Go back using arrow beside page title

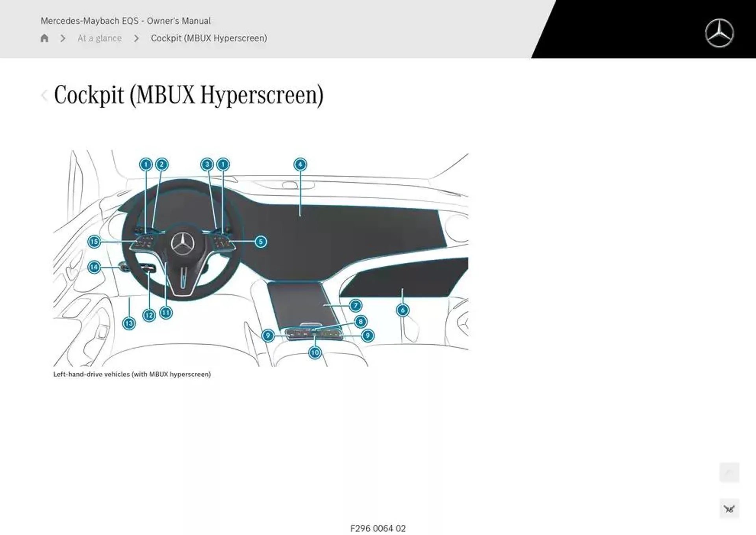tap(44, 95)
